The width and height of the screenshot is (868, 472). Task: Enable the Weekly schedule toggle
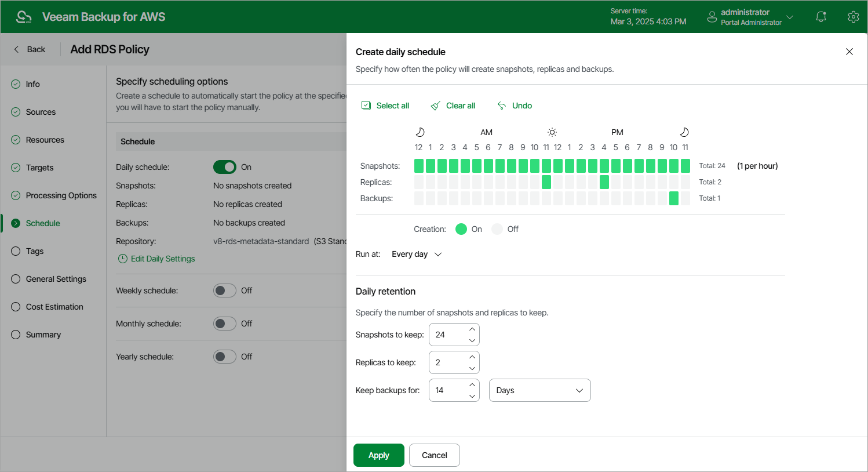224,290
